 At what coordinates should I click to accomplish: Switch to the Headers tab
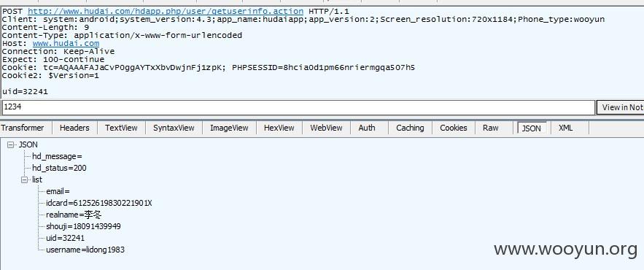[74, 128]
